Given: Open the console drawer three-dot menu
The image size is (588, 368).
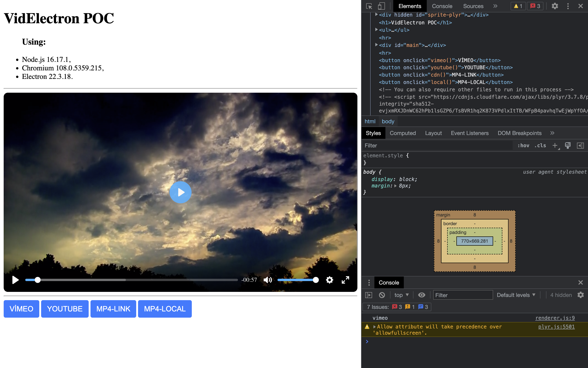Looking at the screenshot, I should coord(369,283).
